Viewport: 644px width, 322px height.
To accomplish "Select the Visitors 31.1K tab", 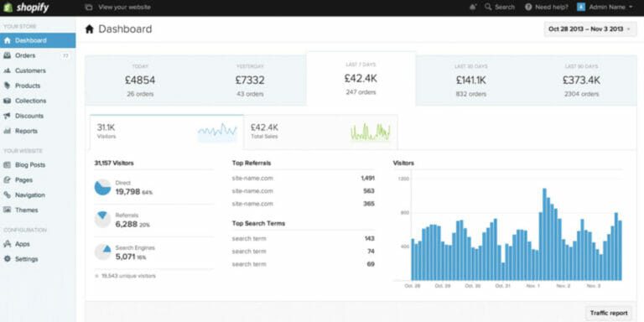I will (167, 132).
